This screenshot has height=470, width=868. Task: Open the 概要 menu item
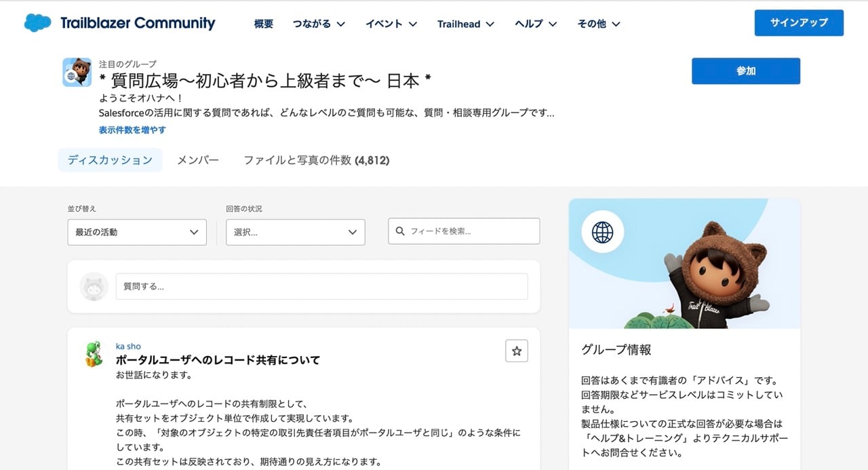(x=264, y=24)
